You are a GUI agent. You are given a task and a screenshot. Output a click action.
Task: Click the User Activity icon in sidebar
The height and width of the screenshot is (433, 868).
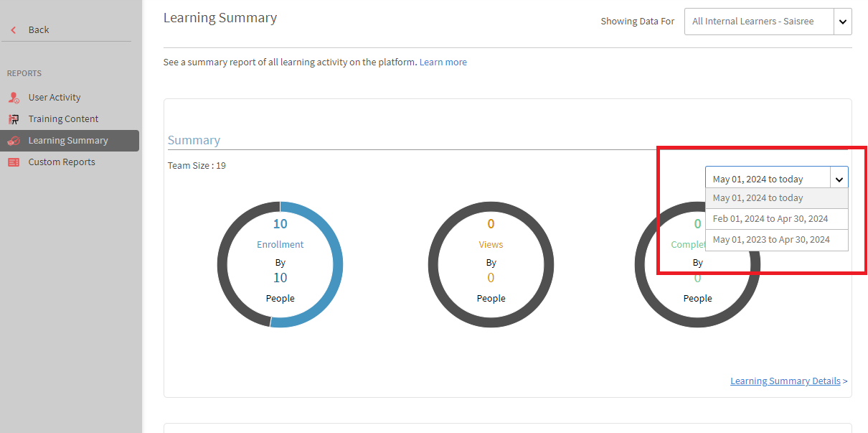click(x=14, y=98)
